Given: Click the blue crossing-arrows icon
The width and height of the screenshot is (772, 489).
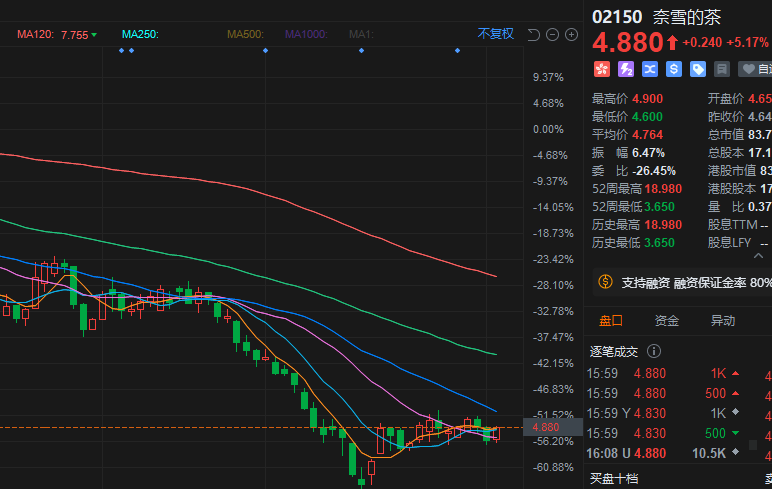Looking at the screenshot, I should (650, 69).
